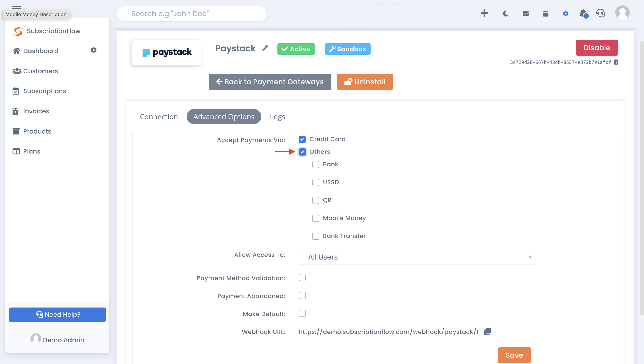The image size is (644, 364).
Task: Uncheck the Credit Card payment option
Action: (302, 139)
